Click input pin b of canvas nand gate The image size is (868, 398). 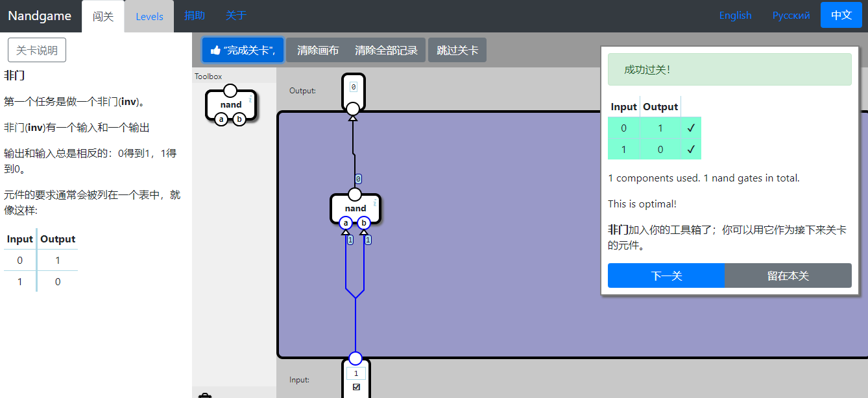point(364,223)
